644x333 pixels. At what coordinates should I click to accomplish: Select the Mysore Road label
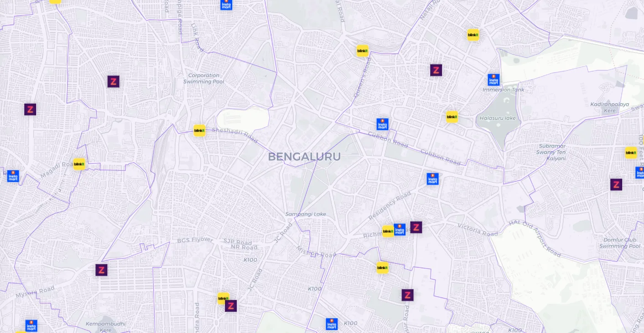coord(35,292)
